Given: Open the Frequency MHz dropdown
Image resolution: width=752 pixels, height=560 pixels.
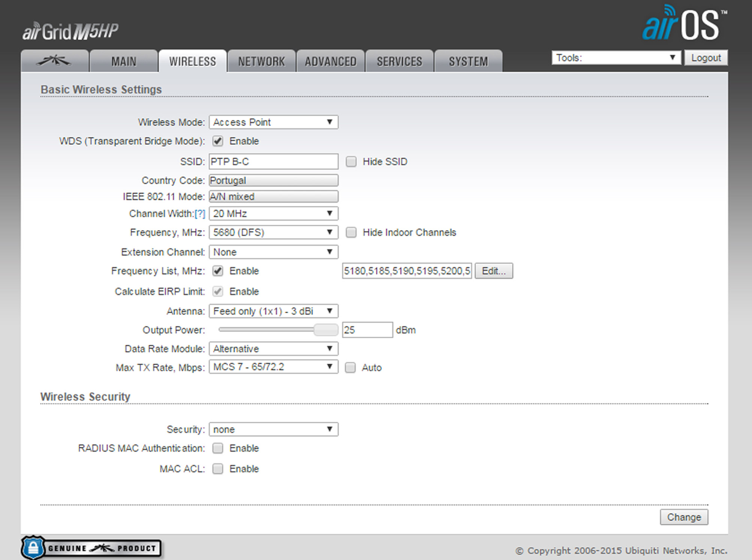Looking at the screenshot, I should pyautogui.click(x=273, y=233).
